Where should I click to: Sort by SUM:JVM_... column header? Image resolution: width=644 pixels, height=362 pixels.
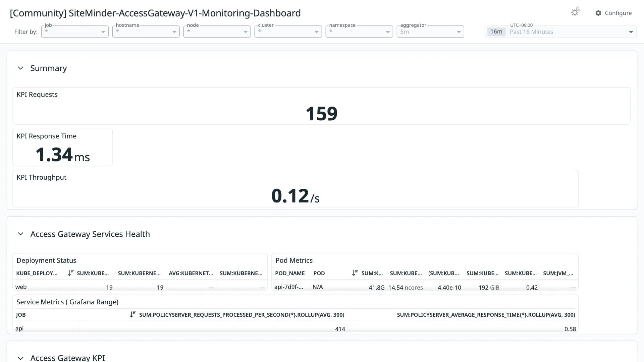[x=558, y=273]
